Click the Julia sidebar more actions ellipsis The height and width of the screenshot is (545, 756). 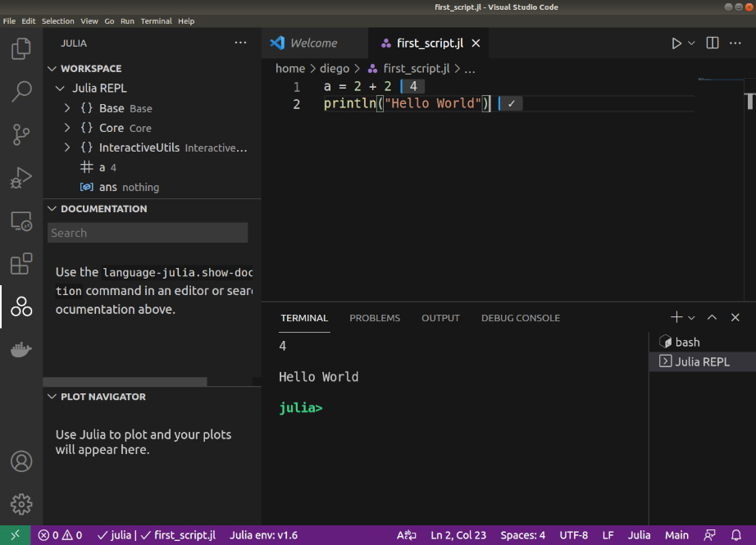pyautogui.click(x=240, y=43)
